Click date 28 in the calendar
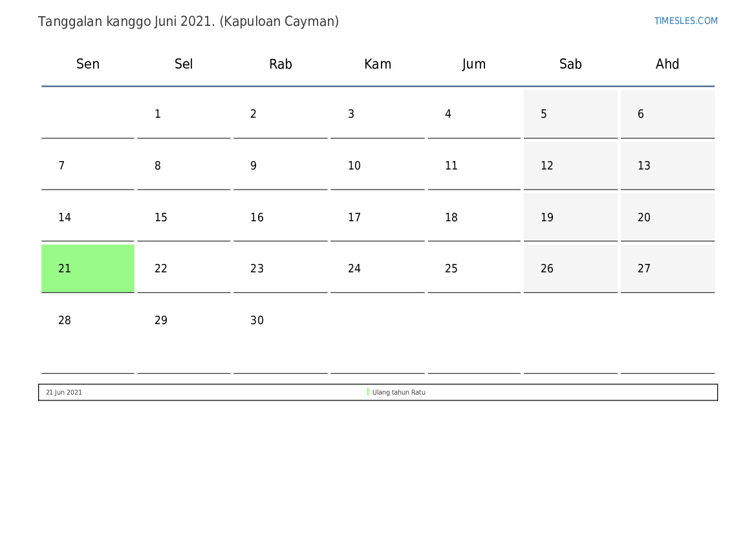Image resolution: width=756 pixels, height=535 pixels. point(88,335)
